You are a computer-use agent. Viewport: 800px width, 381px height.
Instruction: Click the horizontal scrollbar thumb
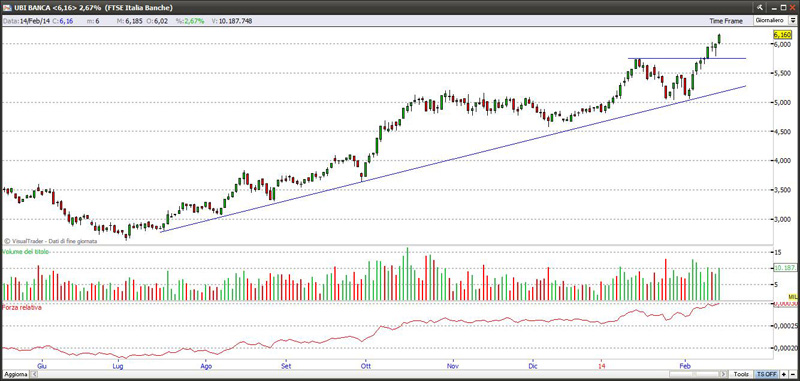click(x=694, y=374)
